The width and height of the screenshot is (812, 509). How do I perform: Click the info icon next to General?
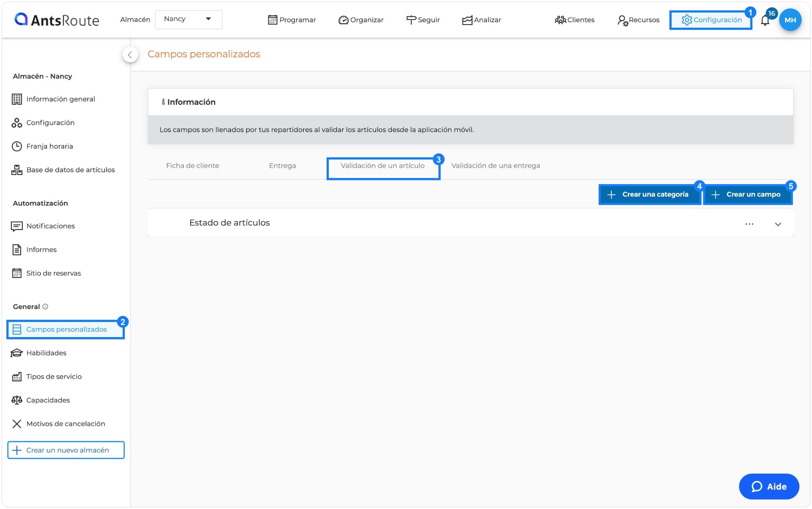click(45, 307)
